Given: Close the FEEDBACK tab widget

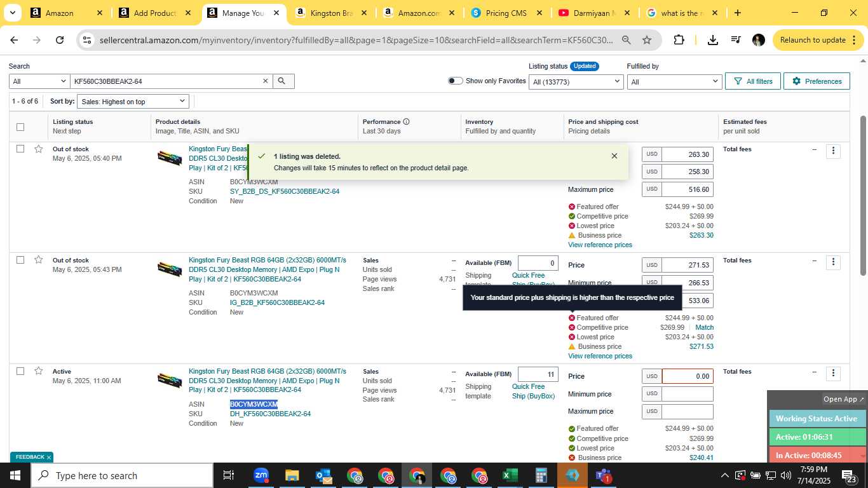Looking at the screenshot, I should tap(48, 457).
